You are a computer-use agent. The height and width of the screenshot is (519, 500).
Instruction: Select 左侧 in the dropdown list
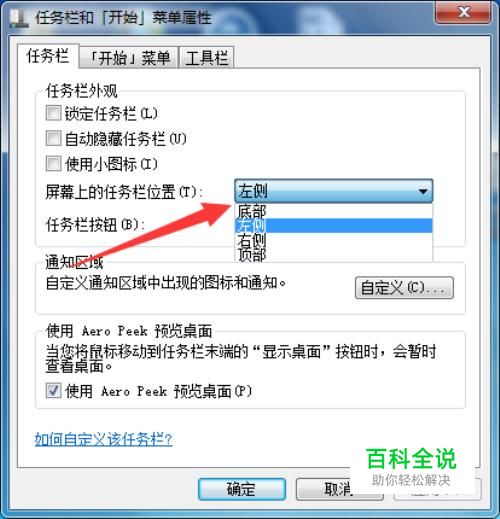(334, 226)
